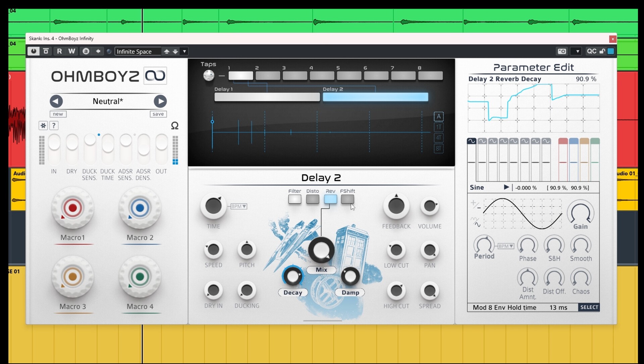The height and width of the screenshot is (364, 644).
Task: Load next preset with down arrow
Action: pos(175,51)
